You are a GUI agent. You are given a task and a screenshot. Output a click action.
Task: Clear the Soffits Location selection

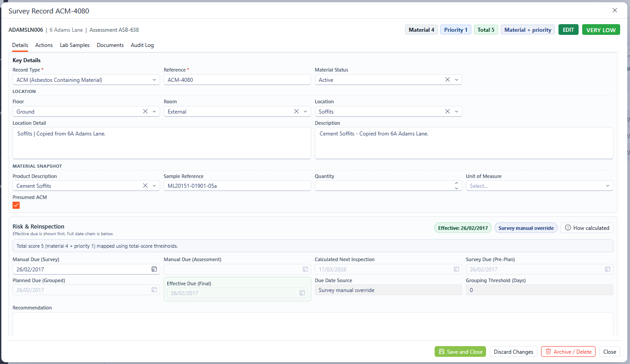coord(447,111)
